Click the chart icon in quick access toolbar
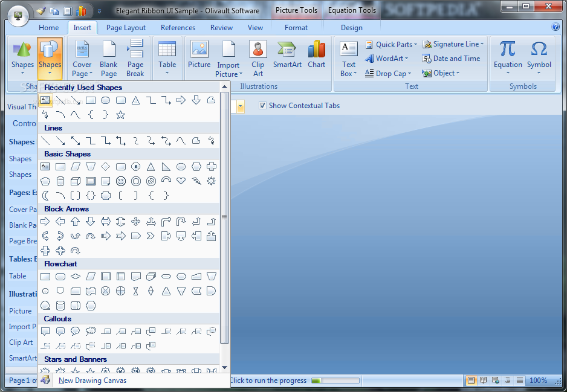The height and width of the screenshot is (392, 567). 81,11
